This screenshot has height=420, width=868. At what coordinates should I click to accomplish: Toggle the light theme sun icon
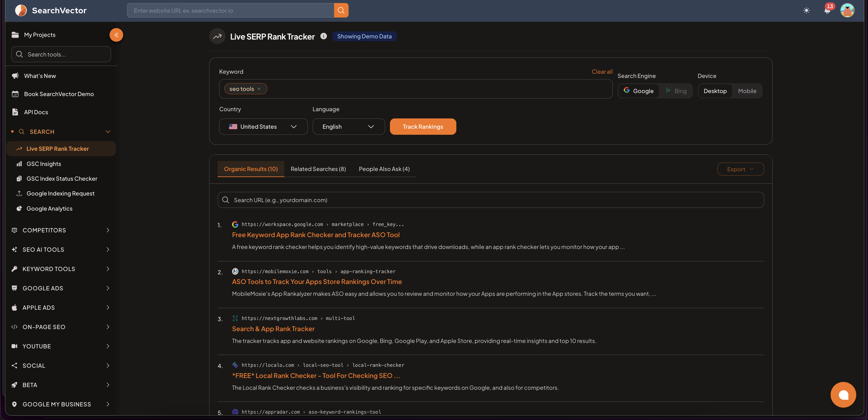tap(806, 11)
